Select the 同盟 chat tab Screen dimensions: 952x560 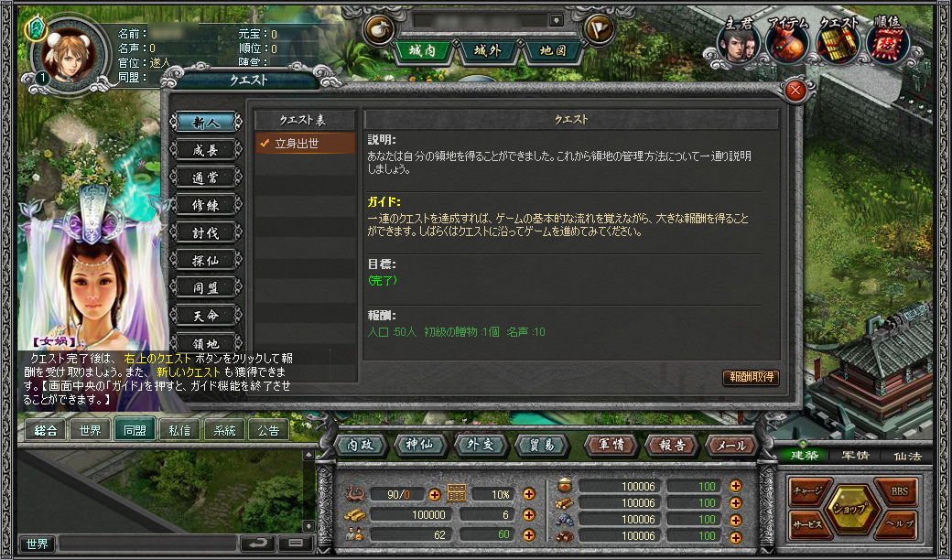click(x=135, y=431)
